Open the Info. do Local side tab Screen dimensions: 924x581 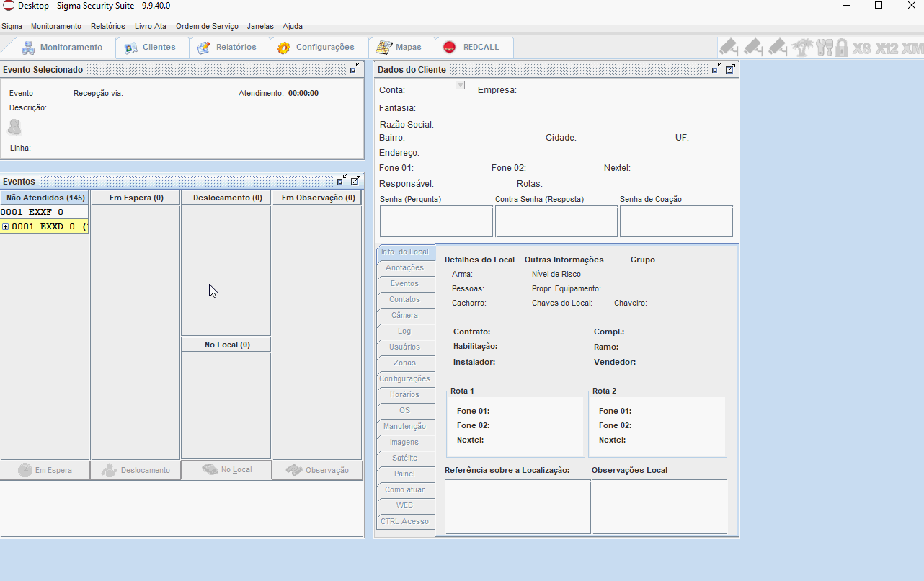(x=405, y=252)
